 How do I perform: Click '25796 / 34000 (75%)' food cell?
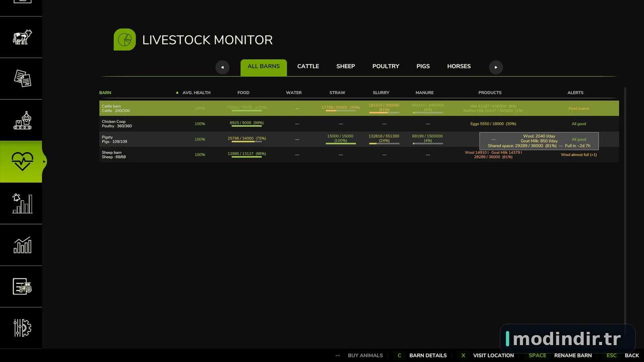(247, 138)
